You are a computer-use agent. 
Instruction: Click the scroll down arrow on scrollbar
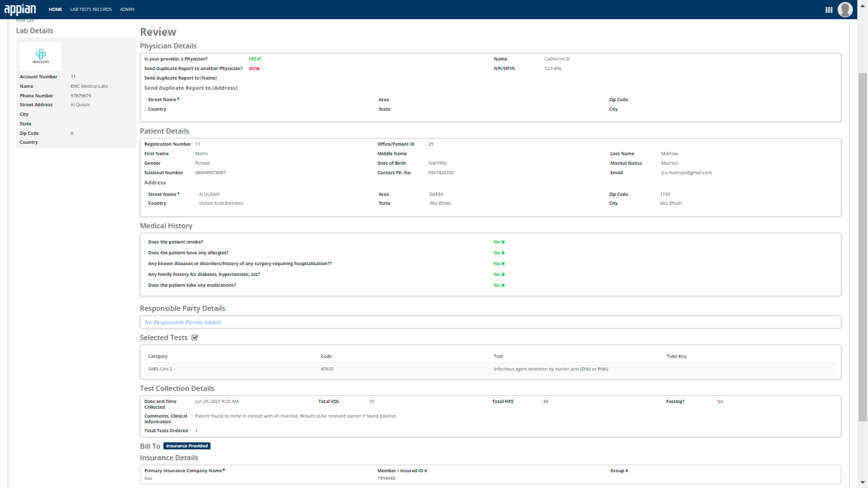863,482
